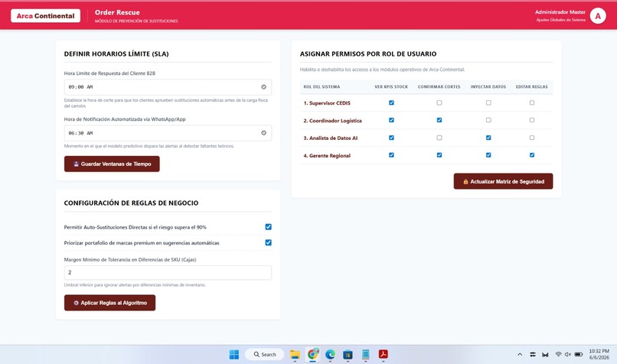The width and height of the screenshot is (617, 364).
Task: Click the battery tray icon
Action: tap(579, 354)
